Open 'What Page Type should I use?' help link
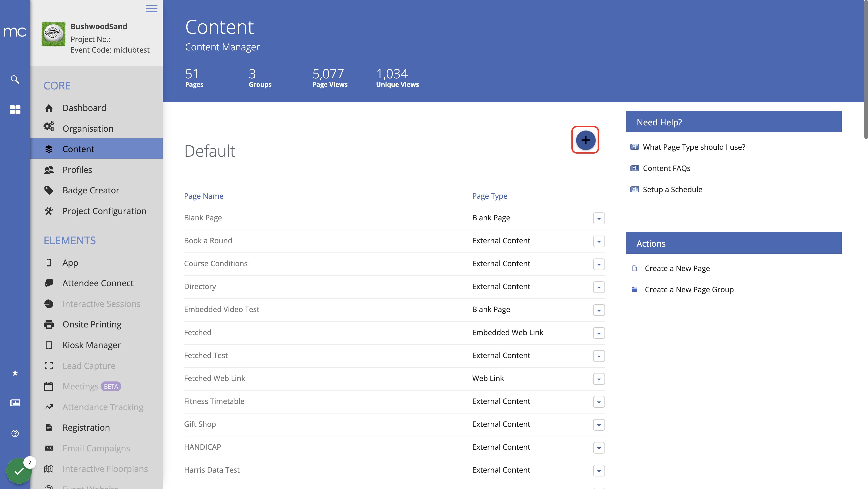 point(694,147)
